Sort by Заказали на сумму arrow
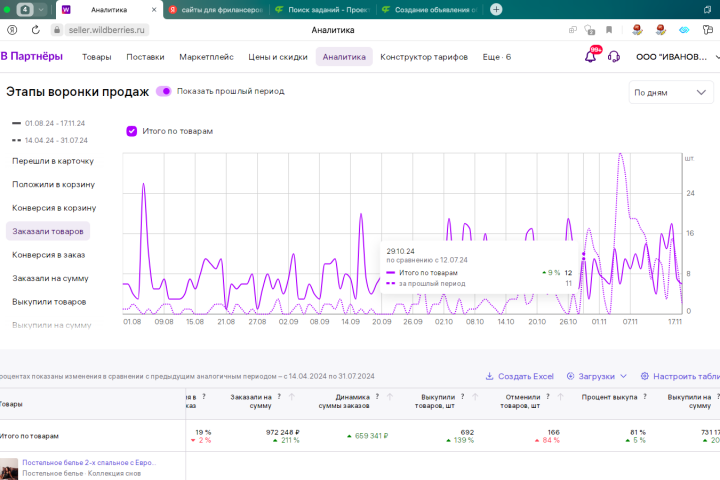This screenshot has width=720, height=480. 292,397
